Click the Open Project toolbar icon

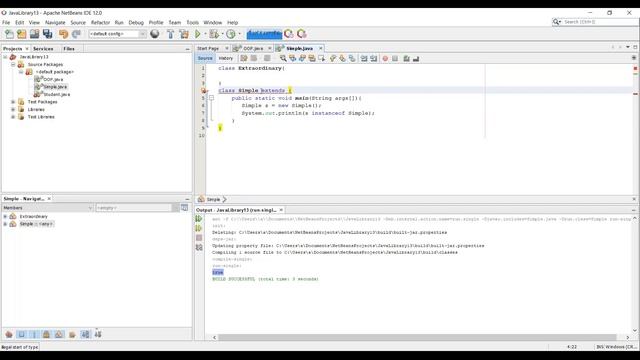click(34, 34)
